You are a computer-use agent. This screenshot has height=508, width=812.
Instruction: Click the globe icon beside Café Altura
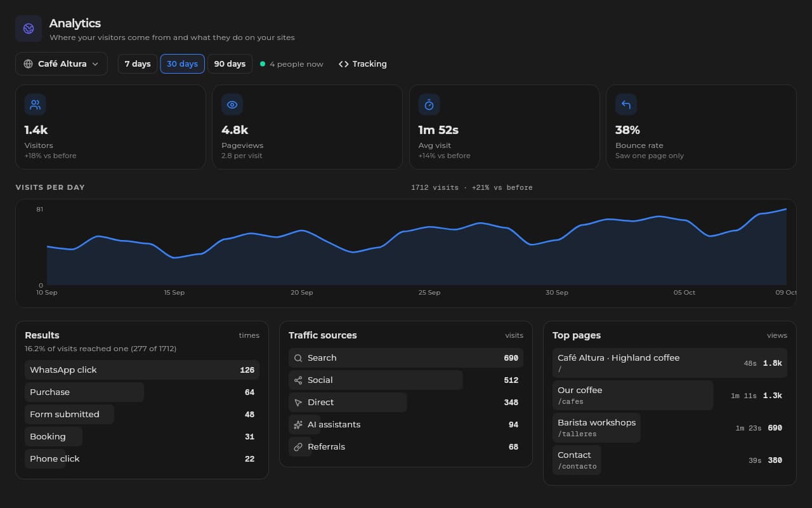[x=28, y=63]
